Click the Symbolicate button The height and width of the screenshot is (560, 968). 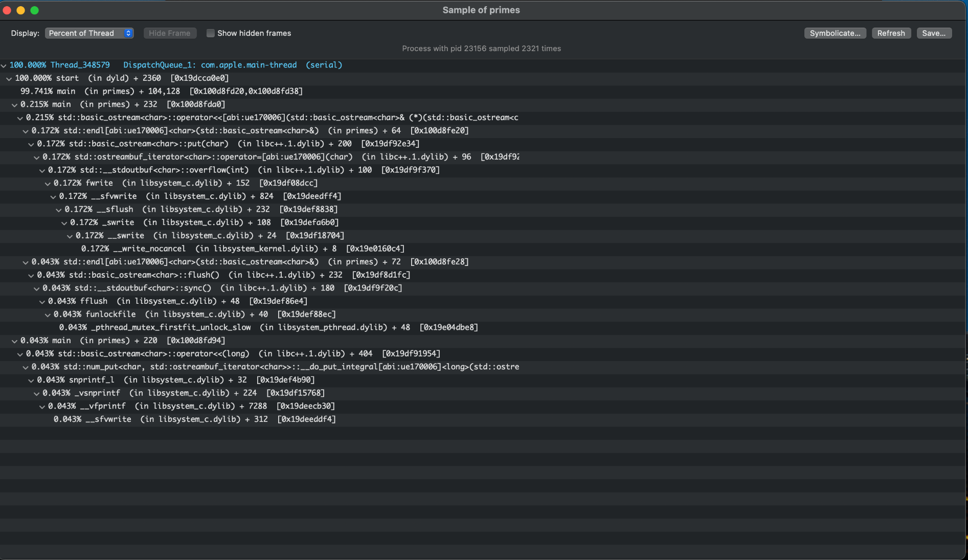(x=835, y=33)
